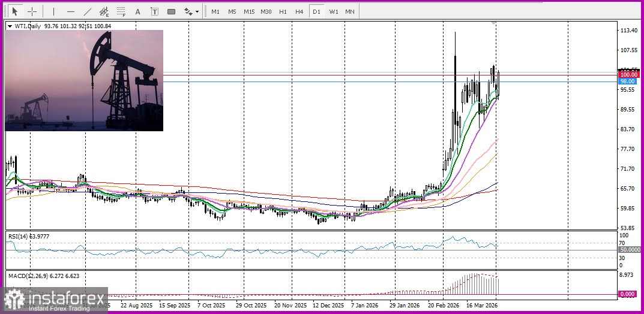
Task: Select the cursor arrow tool
Action: 15,11
